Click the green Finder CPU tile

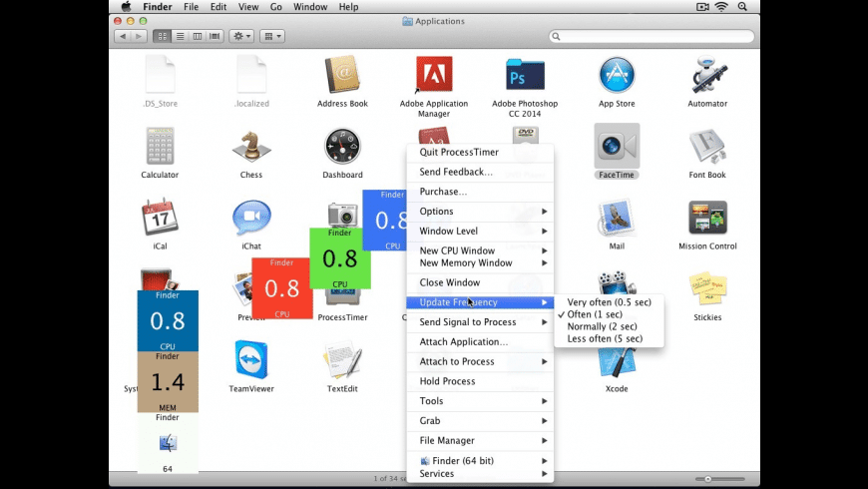(x=340, y=258)
